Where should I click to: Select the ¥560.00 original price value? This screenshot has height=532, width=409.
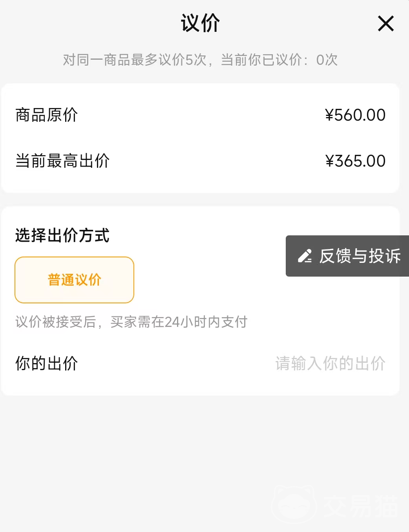(x=355, y=115)
